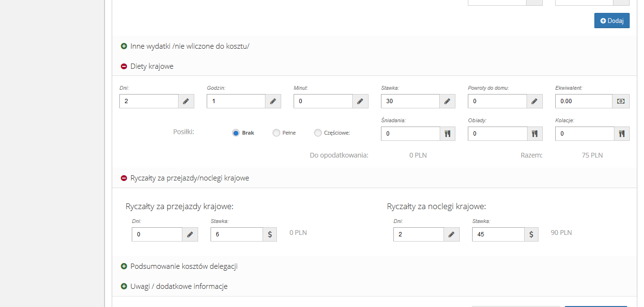The width and height of the screenshot is (644, 307).
Task: Select the Pełne meals option
Action: tap(276, 133)
